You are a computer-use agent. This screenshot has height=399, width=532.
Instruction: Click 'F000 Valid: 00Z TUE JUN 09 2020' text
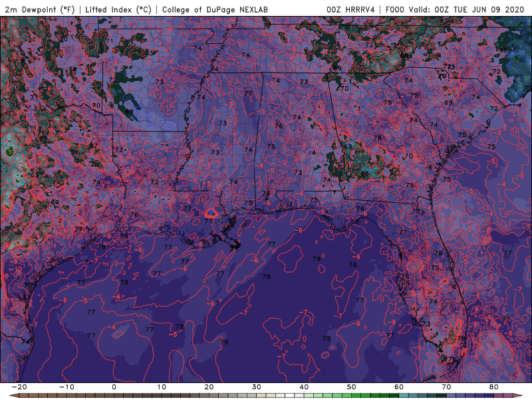455,9
